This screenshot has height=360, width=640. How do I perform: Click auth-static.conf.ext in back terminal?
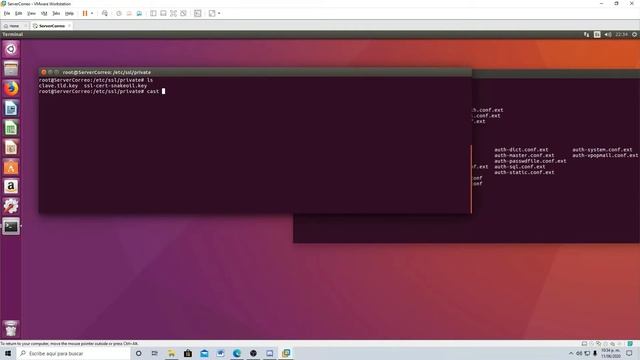[524, 173]
